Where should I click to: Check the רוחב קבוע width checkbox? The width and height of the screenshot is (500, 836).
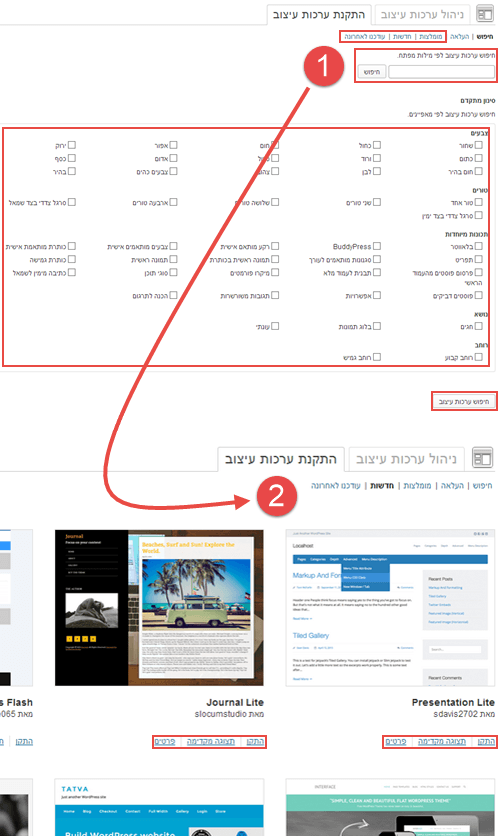479,357
